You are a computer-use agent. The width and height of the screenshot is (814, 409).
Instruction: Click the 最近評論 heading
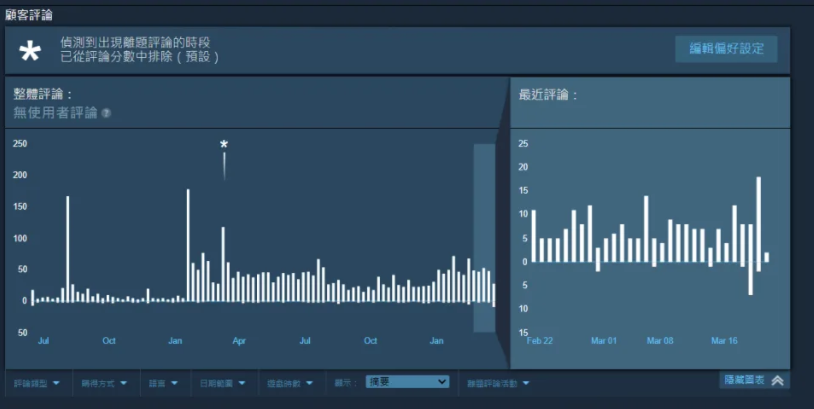pos(548,95)
